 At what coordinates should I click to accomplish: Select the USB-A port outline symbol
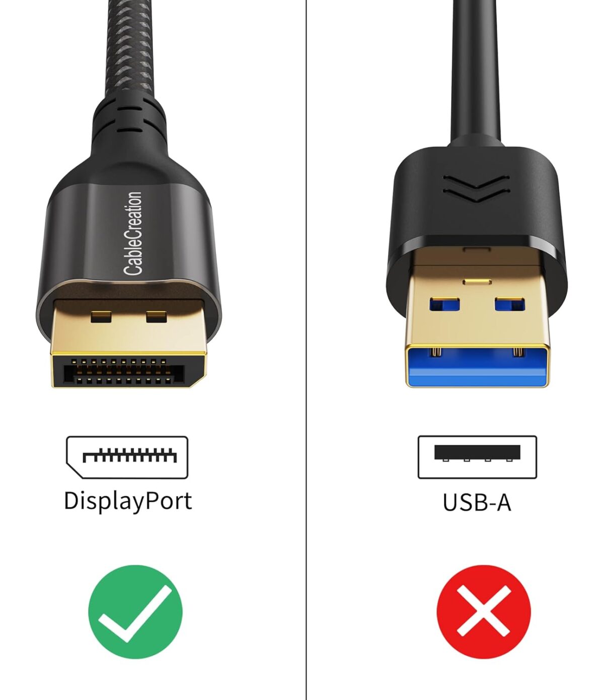click(x=477, y=457)
